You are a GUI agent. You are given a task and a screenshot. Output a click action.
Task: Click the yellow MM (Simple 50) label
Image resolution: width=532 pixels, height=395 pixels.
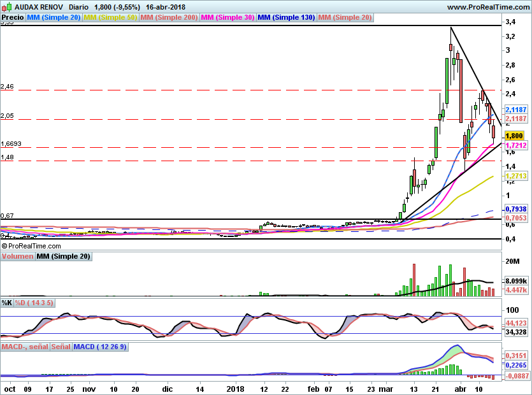point(110,17)
